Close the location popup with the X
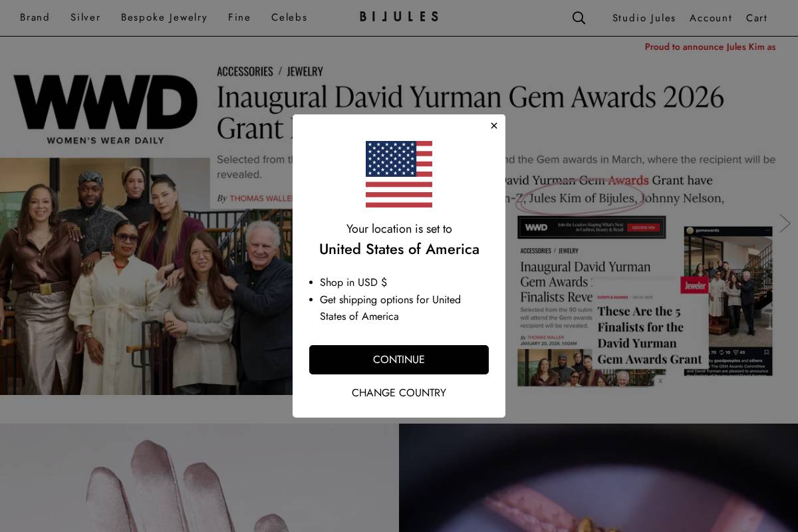 pyautogui.click(x=493, y=126)
